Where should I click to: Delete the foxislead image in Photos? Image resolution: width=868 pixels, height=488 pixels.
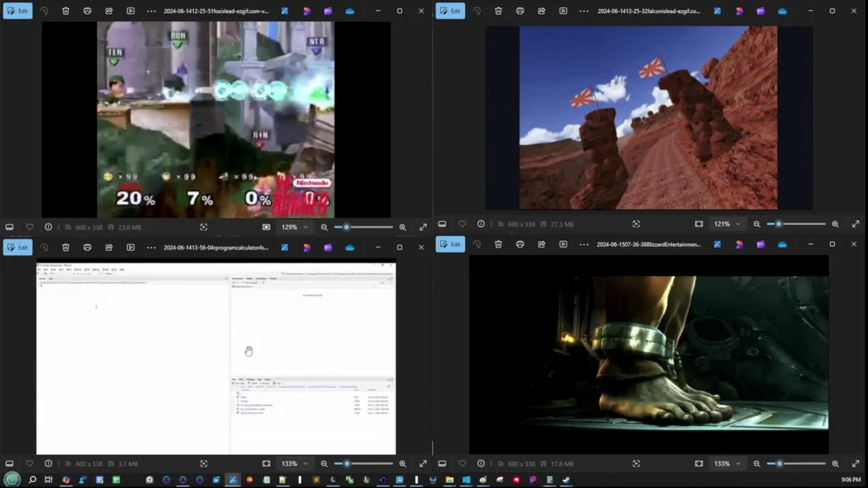pyautogui.click(x=66, y=11)
